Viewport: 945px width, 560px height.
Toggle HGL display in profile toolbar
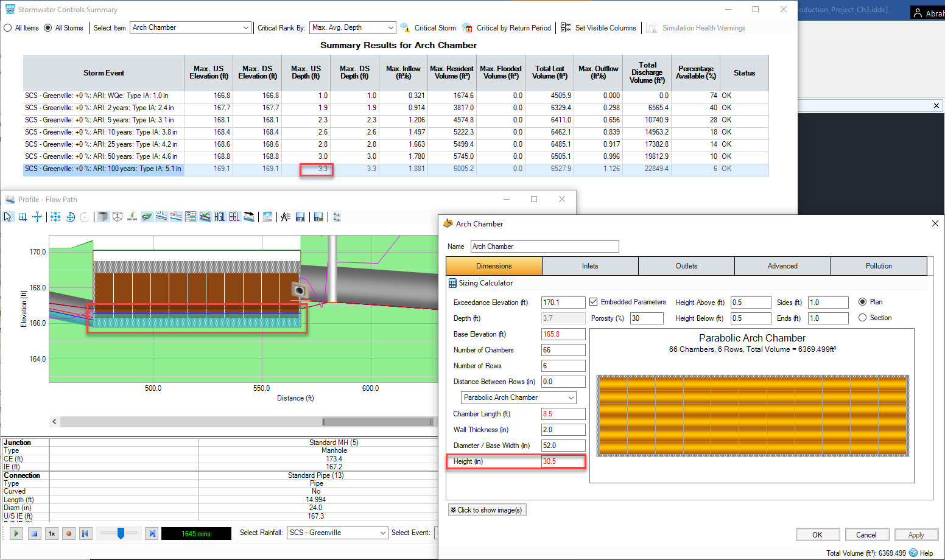point(220,217)
